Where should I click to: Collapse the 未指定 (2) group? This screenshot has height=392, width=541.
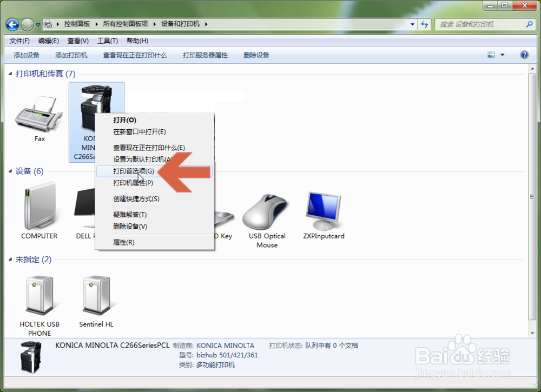click(x=10, y=259)
